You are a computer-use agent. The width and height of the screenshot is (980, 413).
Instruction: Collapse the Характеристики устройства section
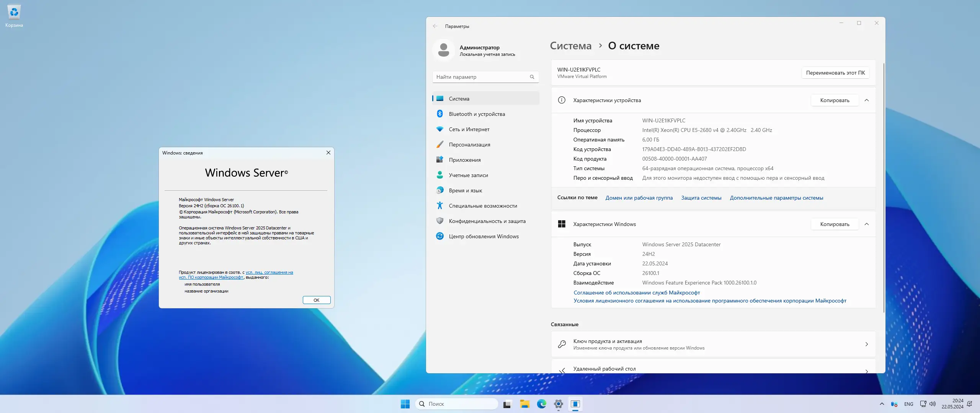point(867,100)
